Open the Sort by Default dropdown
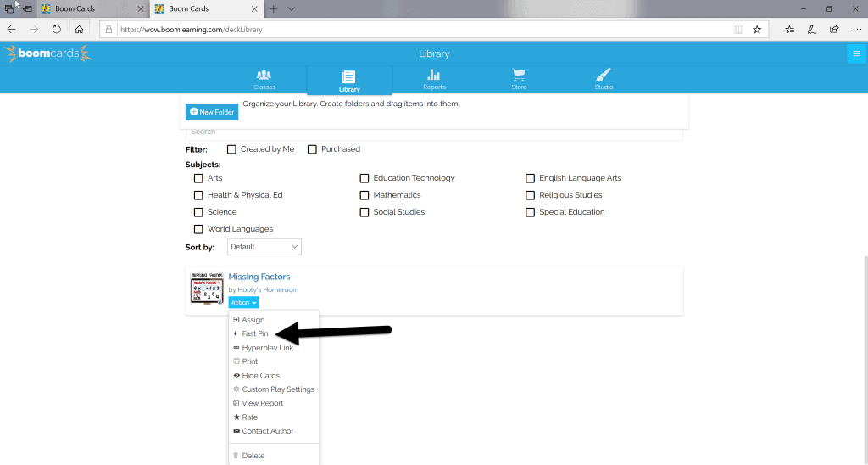868x465 pixels. click(264, 247)
